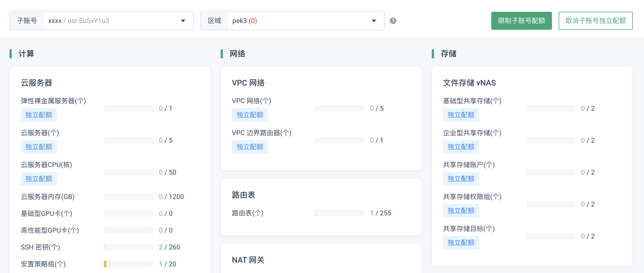Screen dimensions: 644x273
Task: Click 独立配额 tag under 云服务器CPU(核)
Action: [x=39, y=179]
